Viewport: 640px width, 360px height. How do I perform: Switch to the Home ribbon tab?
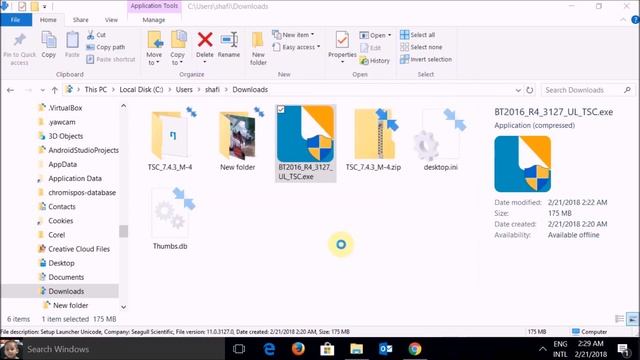tap(48, 20)
